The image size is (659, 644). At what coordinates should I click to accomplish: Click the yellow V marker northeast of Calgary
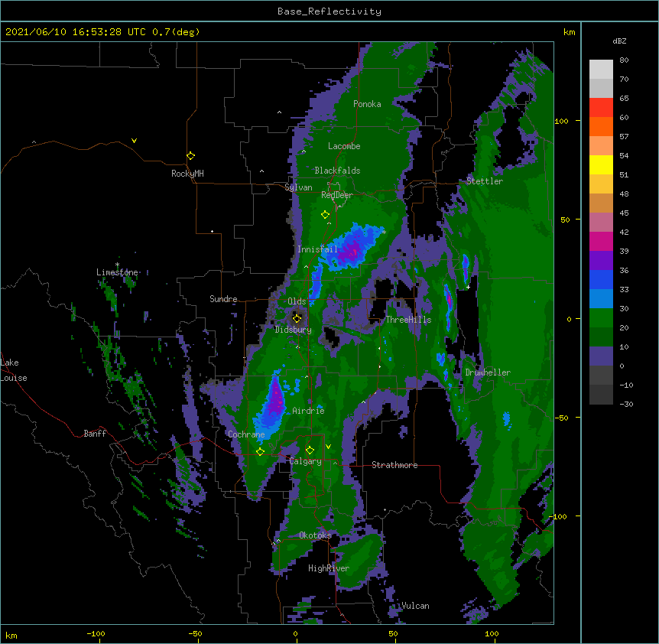tap(328, 447)
